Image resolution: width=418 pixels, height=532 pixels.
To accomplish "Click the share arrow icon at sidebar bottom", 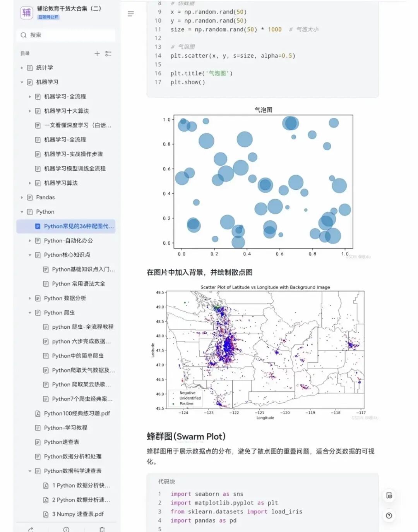I will click(x=31, y=529).
